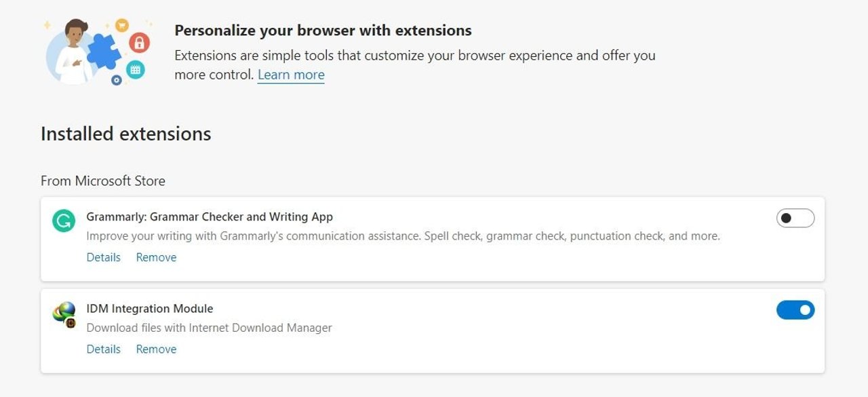Click the IDM Integration Module globe icon
Viewport: 868px width, 397px height.
(x=64, y=313)
